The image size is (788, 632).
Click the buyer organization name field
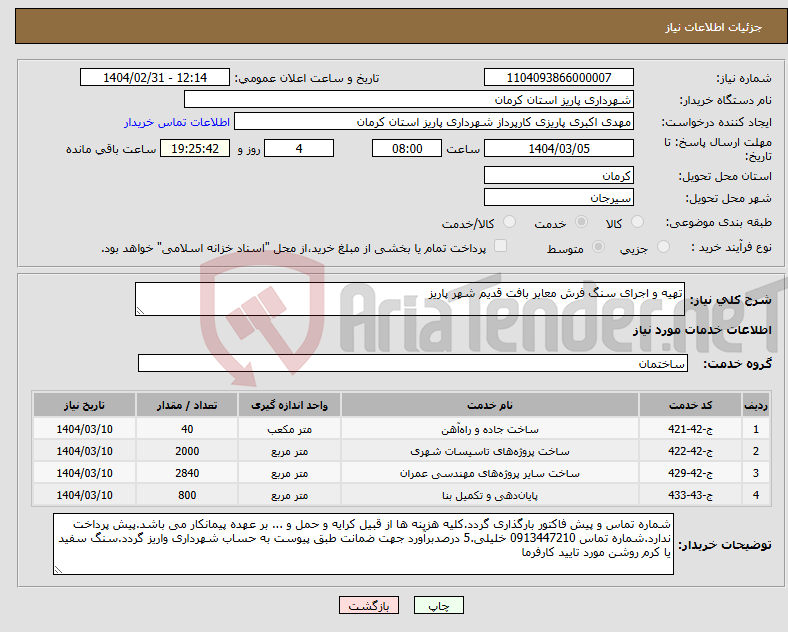[x=409, y=99]
